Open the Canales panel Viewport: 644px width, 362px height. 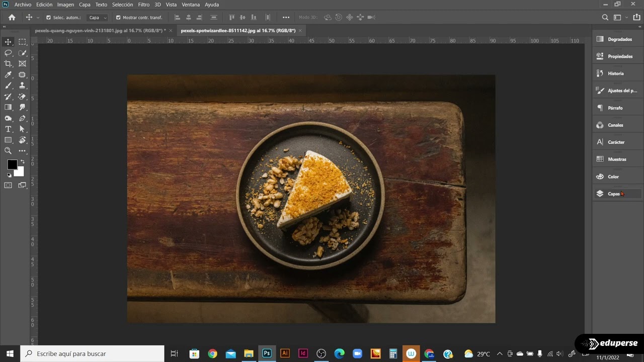pyautogui.click(x=618, y=125)
